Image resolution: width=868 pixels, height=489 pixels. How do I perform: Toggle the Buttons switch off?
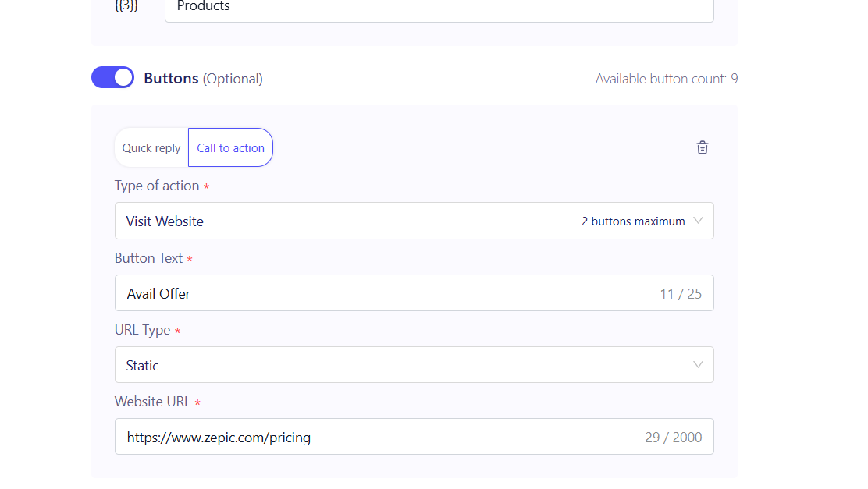(113, 77)
